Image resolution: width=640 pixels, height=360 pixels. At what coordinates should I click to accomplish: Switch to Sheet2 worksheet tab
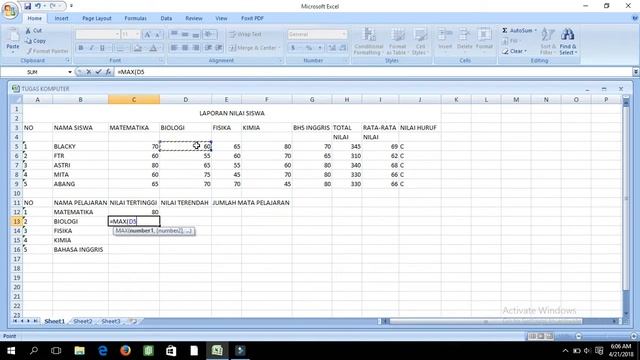tap(83, 322)
